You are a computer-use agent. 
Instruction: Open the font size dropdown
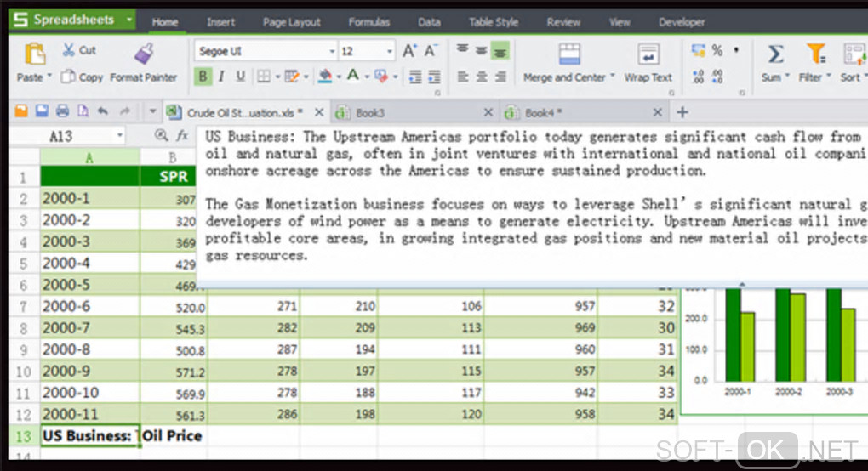click(390, 52)
